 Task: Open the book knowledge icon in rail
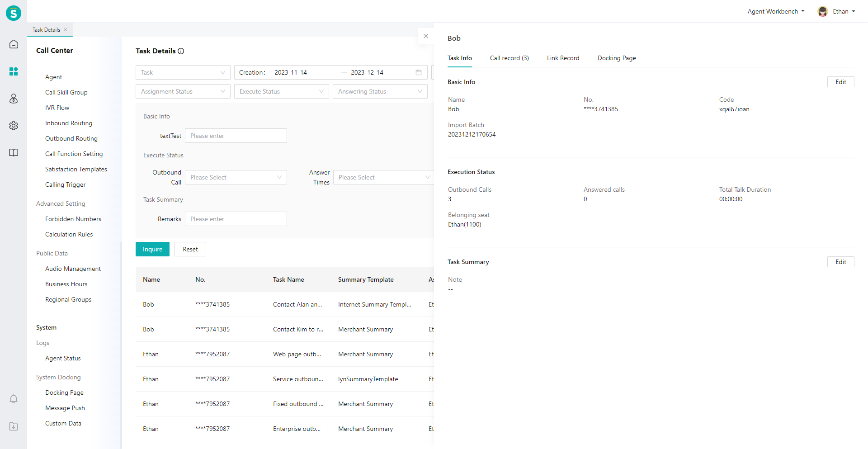tap(14, 153)
